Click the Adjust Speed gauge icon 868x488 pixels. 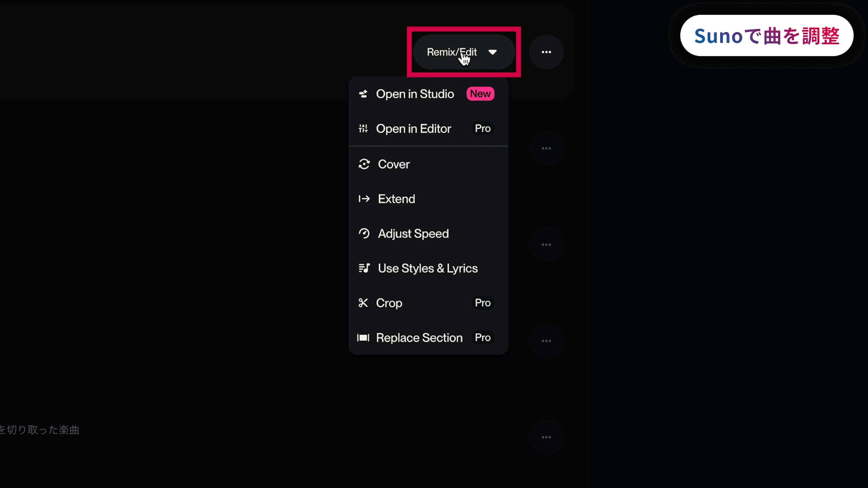click(364, 234)
